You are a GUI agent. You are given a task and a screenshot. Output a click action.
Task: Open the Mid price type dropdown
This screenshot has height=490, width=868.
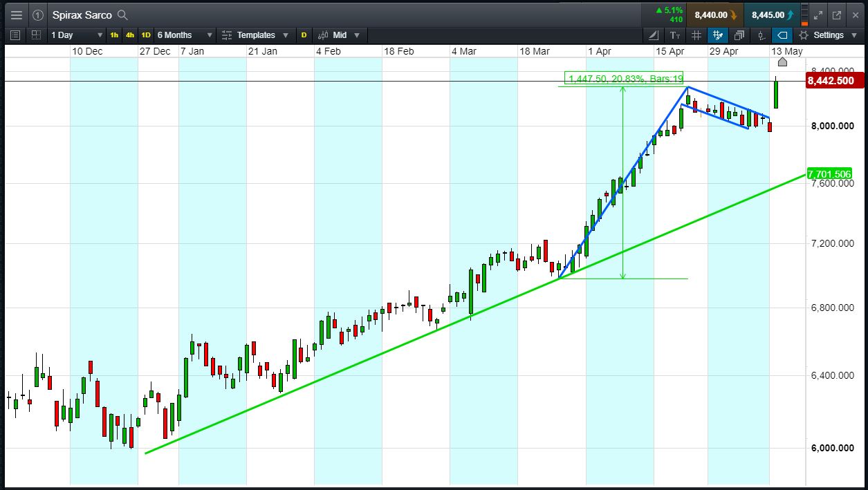click(339, 35)
